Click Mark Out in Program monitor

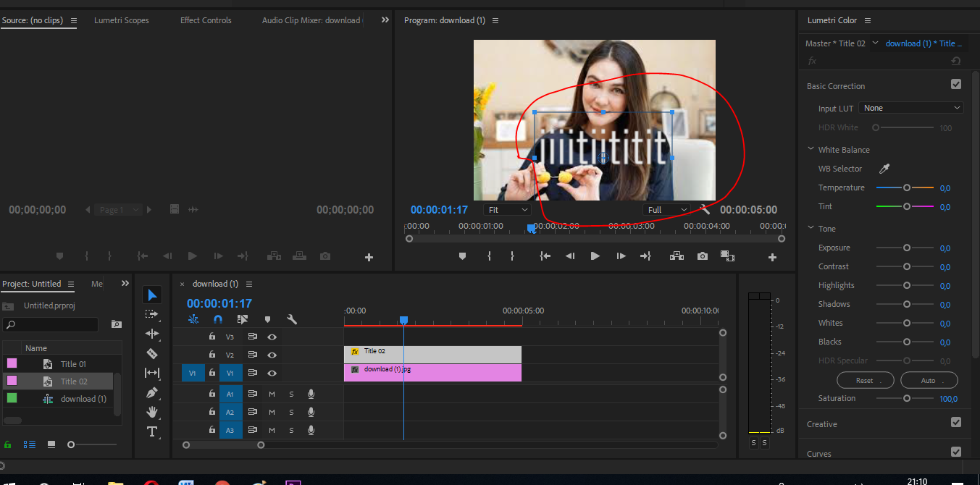pyautogui.click(x=512, y=256)
